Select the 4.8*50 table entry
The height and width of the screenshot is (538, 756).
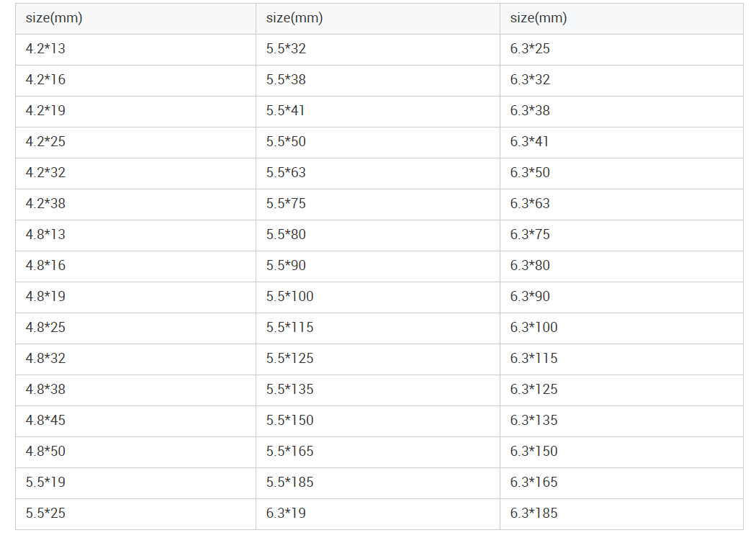[x=45, y=452]
